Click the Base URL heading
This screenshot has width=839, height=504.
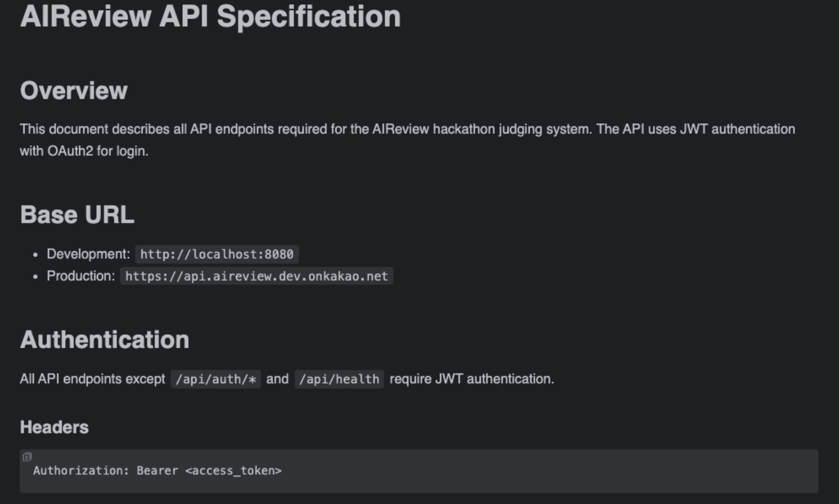[x=77, y=215]
